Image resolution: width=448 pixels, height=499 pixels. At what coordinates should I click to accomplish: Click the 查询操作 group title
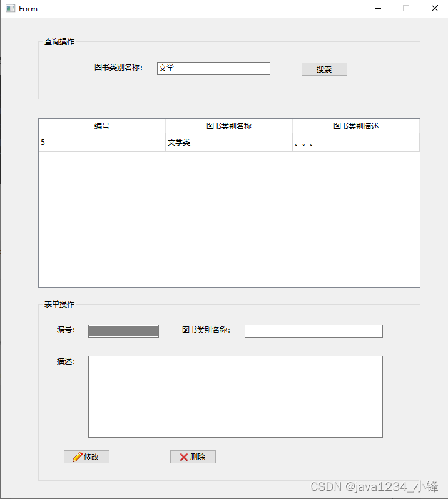59,42
